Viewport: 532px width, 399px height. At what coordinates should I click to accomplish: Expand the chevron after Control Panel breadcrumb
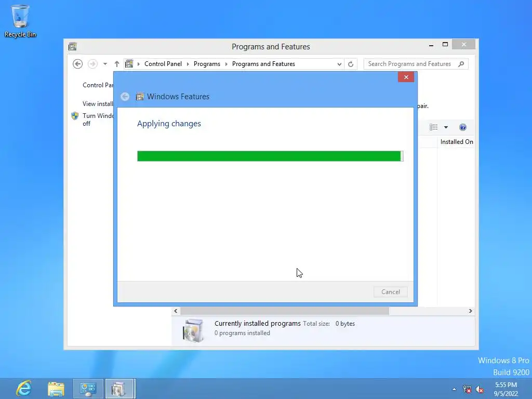pyautogui.click(x=188, y=64)
